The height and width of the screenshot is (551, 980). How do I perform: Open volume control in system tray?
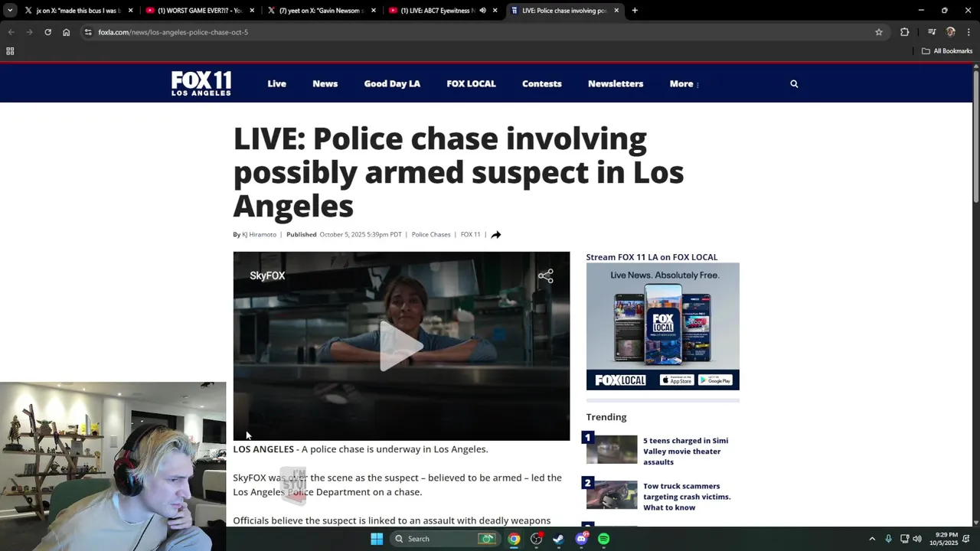coord(917,539)
